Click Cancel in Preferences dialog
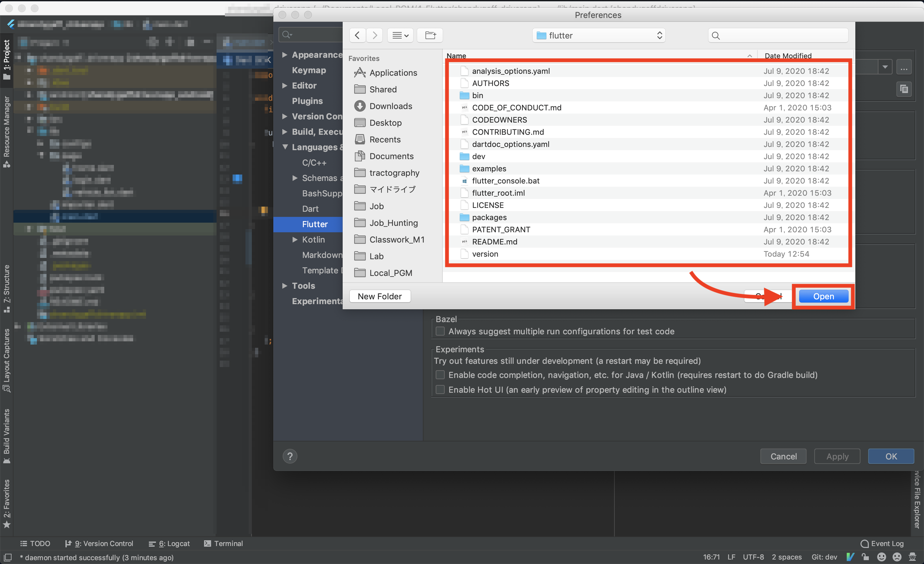 click(x=783, y=456)
